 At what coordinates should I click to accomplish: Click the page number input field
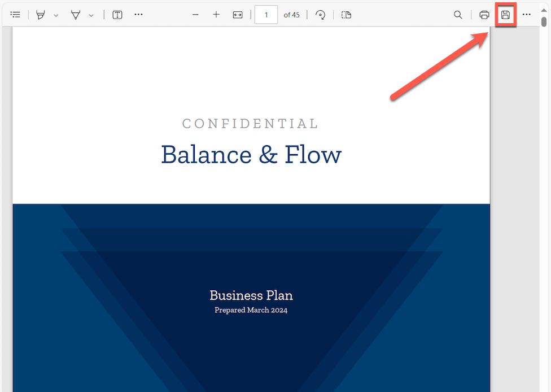266,15
